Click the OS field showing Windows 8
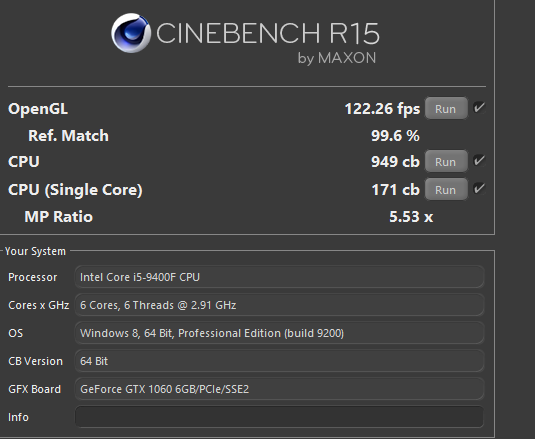Screen dimensions: 535x439 (279, 333)
